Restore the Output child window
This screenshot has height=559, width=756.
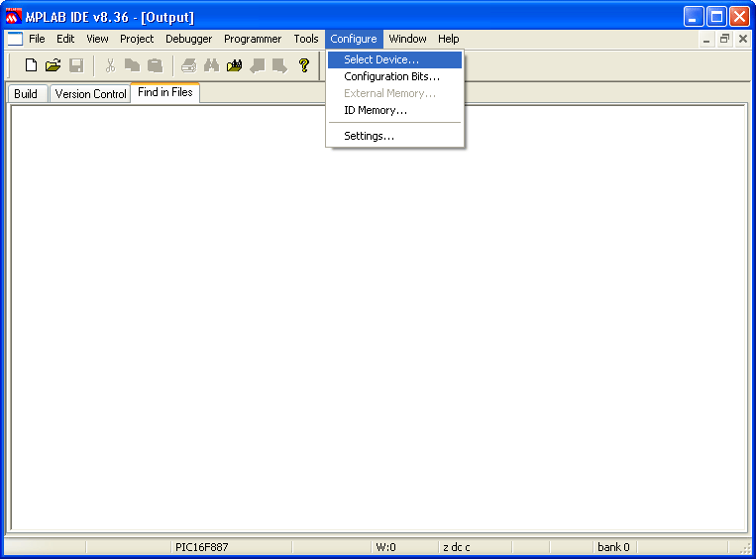pyautogui.click(x=724, y=39)
